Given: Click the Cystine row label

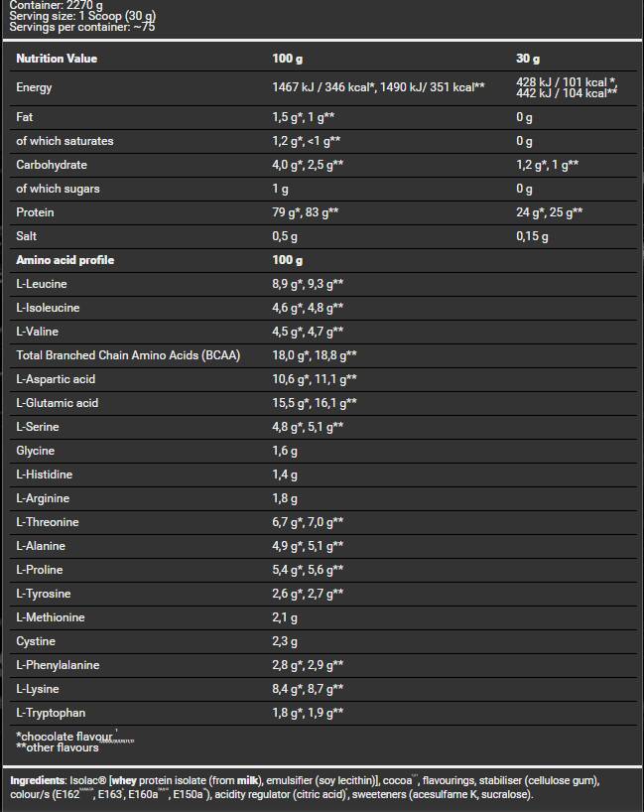Looking at the screenshot, I should pos(36,641).
